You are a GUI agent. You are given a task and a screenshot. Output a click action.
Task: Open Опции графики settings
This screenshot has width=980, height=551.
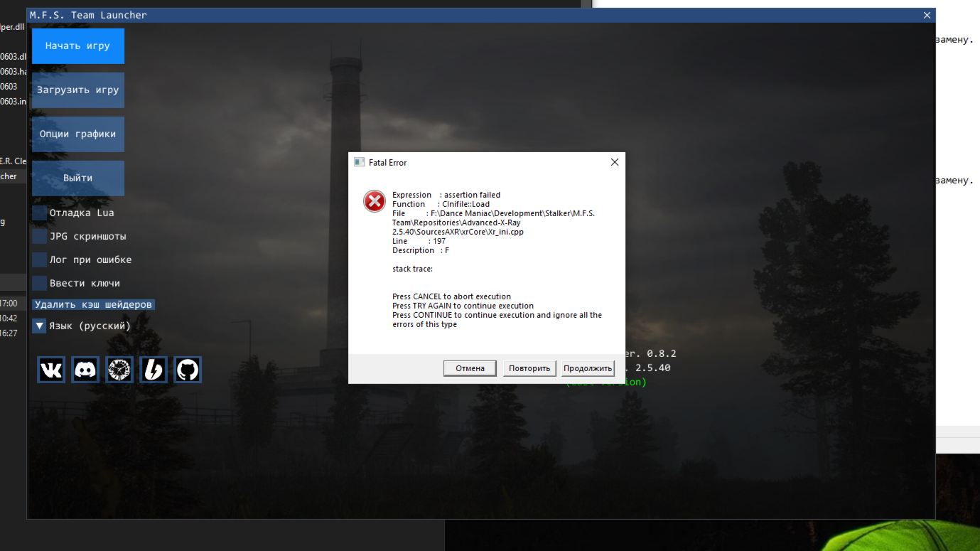[x=78, y=134]
